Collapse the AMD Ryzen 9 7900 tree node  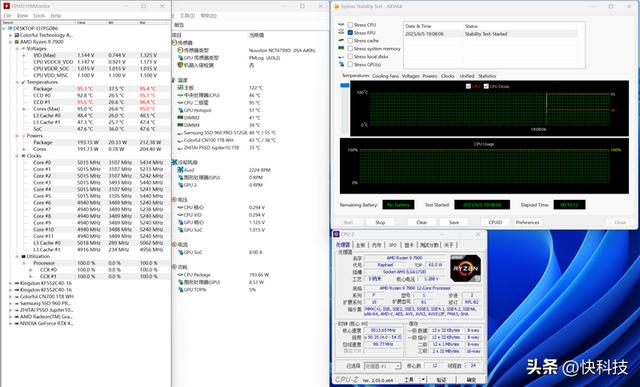tap(11, 42)
